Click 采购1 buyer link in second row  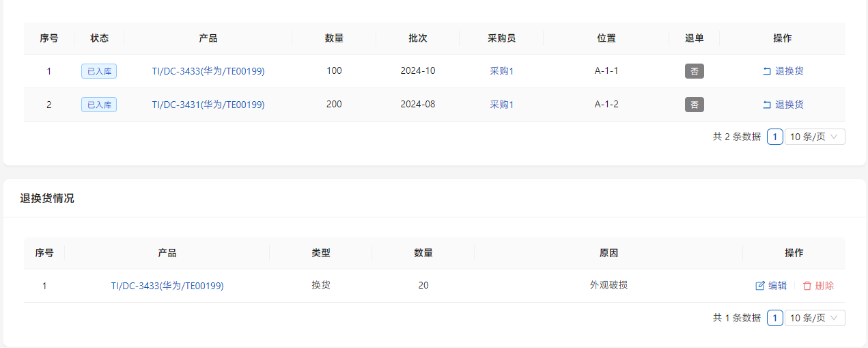click(501, 105)
